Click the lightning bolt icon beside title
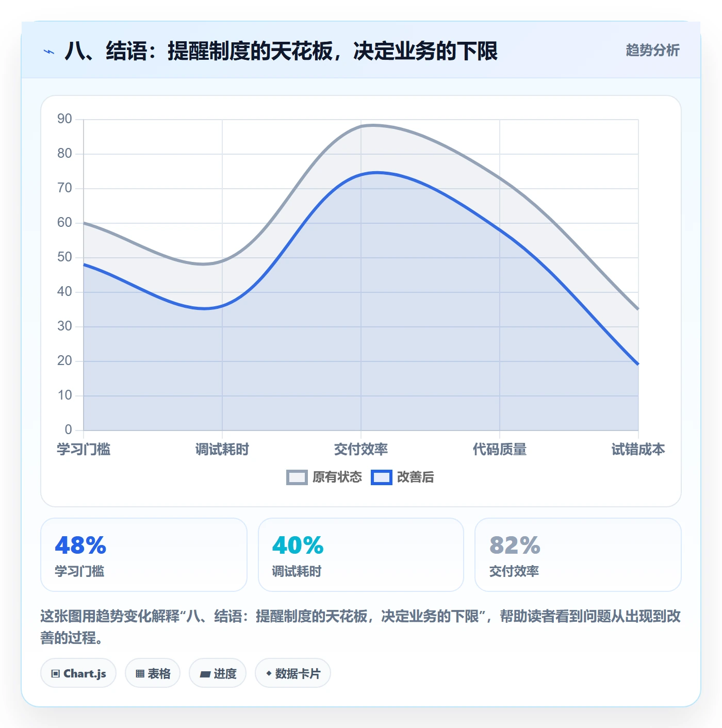 [x=49, y=52]
